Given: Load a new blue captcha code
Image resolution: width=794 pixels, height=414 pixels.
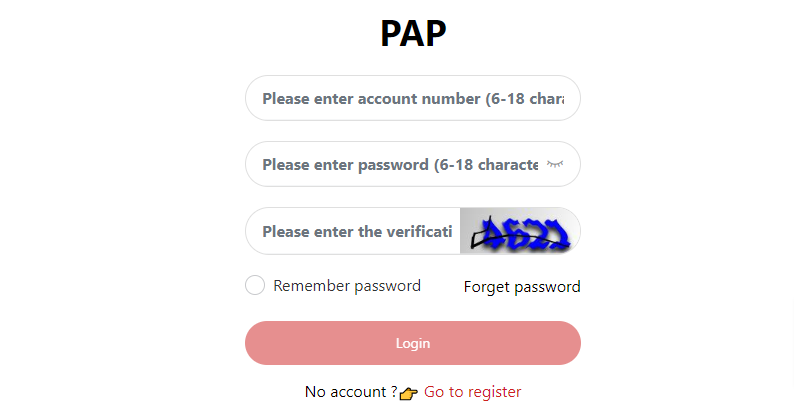Looking at the screenshot, I should pos(519,231).
